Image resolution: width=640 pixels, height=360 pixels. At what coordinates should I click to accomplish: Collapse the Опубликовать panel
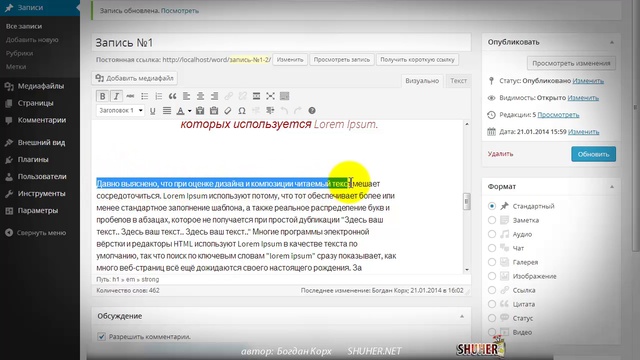click(612, 42)
